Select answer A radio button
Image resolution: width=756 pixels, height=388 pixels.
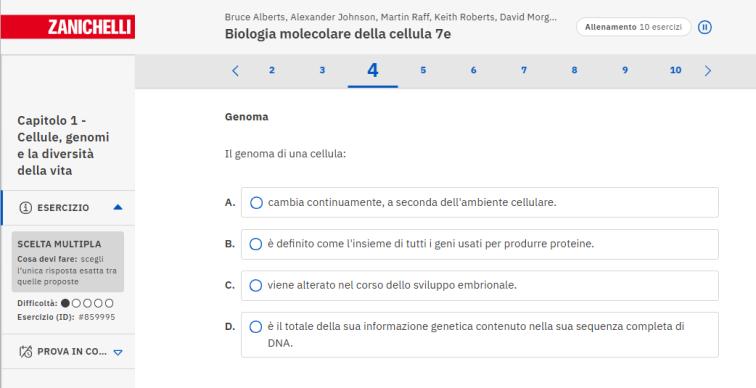[256, 202]
